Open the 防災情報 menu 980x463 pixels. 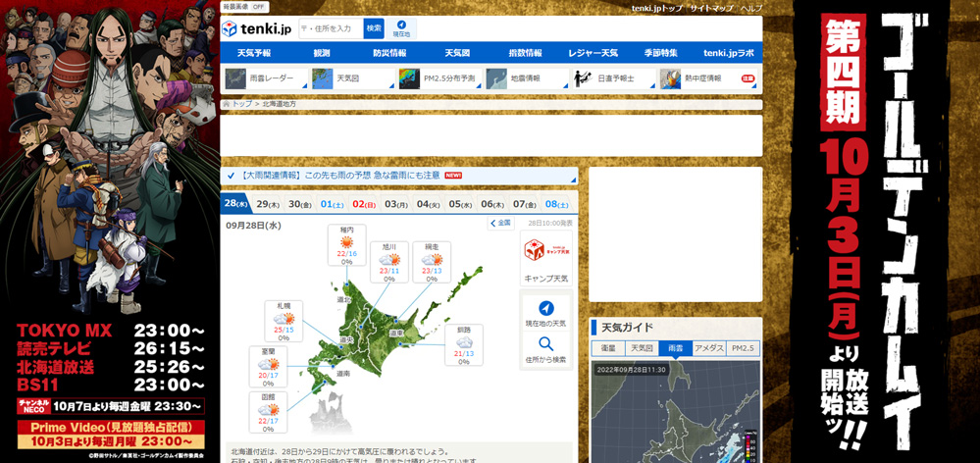click(389, 53)
